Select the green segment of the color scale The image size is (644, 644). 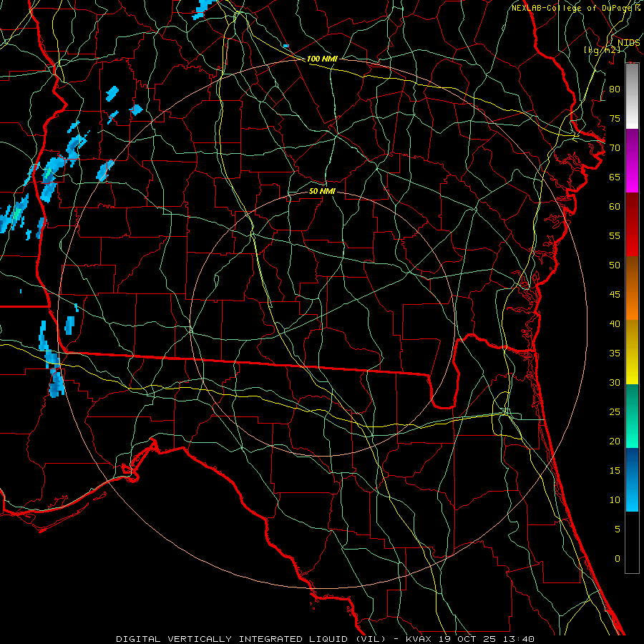(632, 416)
